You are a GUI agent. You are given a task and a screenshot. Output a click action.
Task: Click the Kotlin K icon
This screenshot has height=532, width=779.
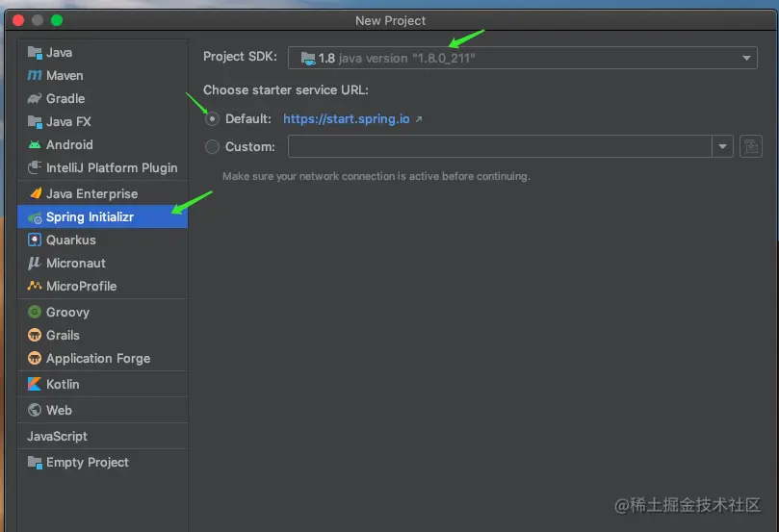[35, 384]
